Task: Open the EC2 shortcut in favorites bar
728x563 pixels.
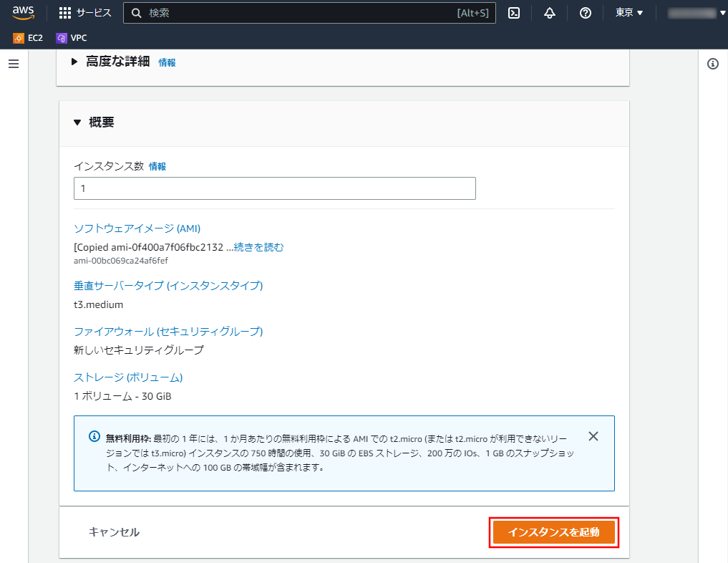Action: [29, 38]
